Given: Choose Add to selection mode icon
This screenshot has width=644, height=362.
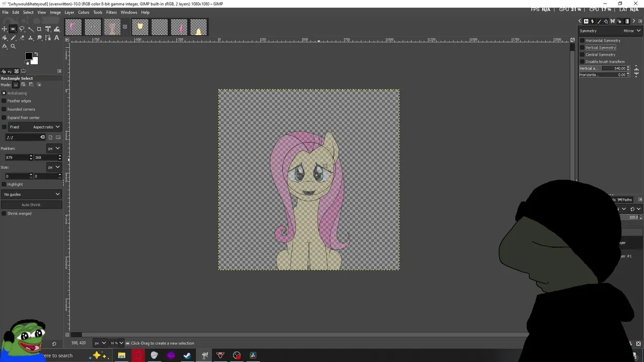Looking at the screenshot, I should pos(24,84).
